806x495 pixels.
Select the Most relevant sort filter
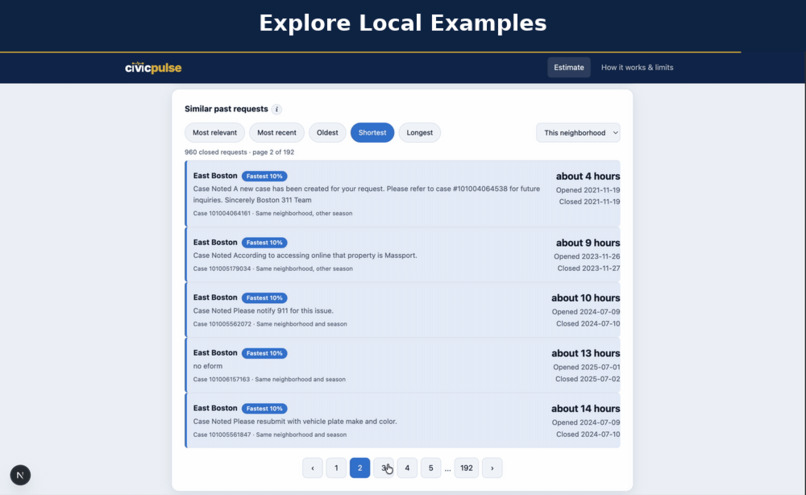tap(215, 133)
